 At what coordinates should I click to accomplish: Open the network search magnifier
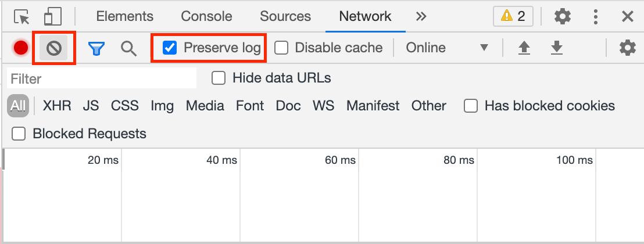pos(128,48)
